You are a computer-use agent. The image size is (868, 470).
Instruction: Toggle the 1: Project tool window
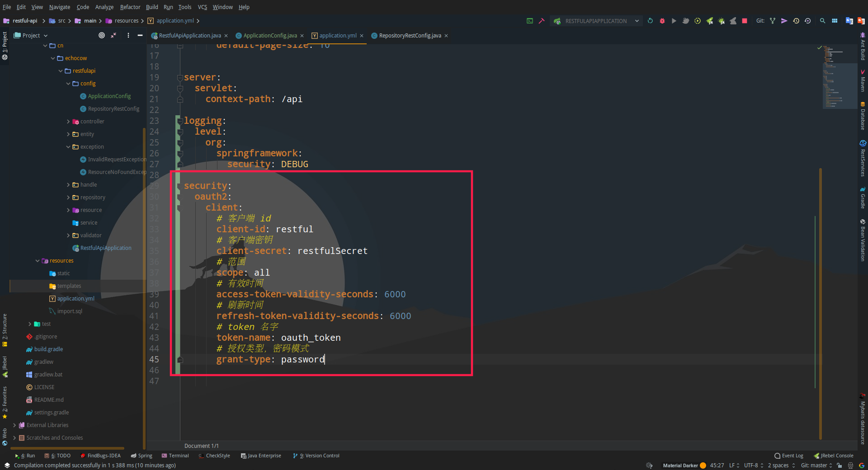pos(5,46)
